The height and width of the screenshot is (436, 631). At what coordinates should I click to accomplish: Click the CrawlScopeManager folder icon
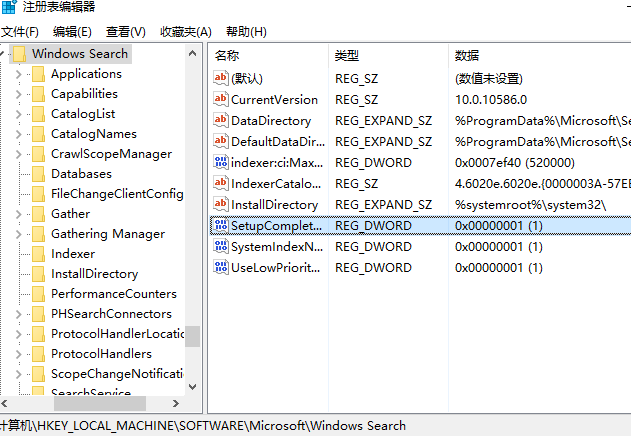(39, 154)
